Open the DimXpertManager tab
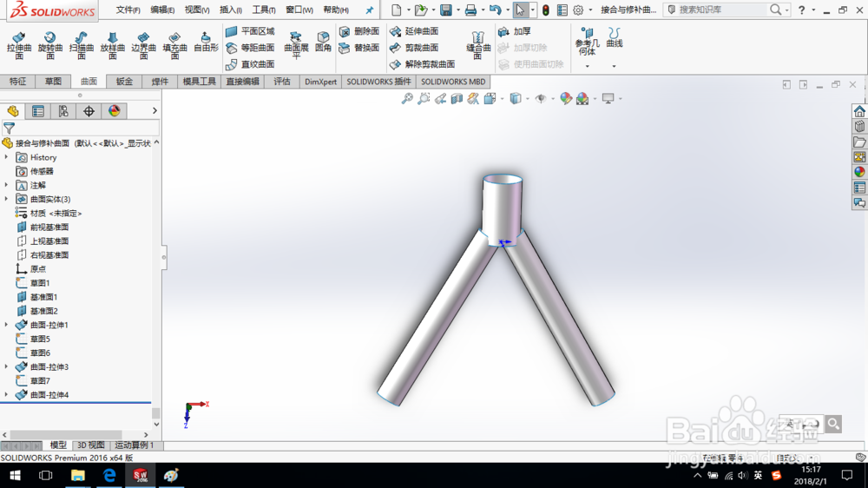Screen dimensions: 868x488 [89, 111]
